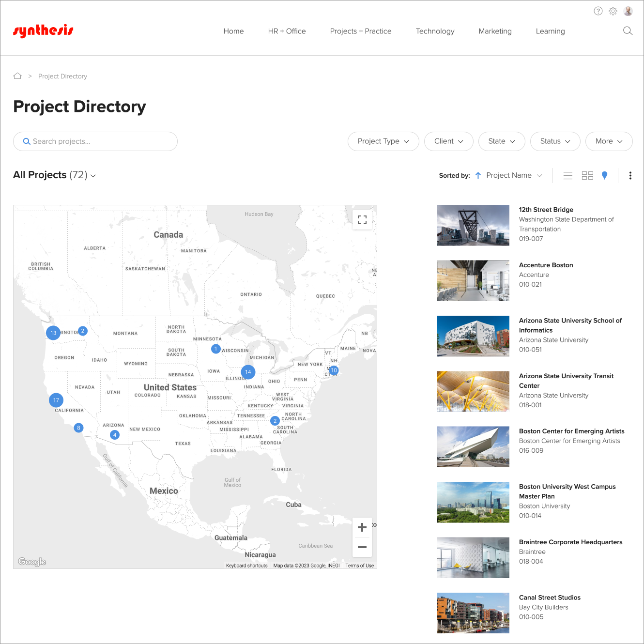Open the search icon in the header
Image resolution: width=644 pixels, height=644 pixels.
coord(628,31)
